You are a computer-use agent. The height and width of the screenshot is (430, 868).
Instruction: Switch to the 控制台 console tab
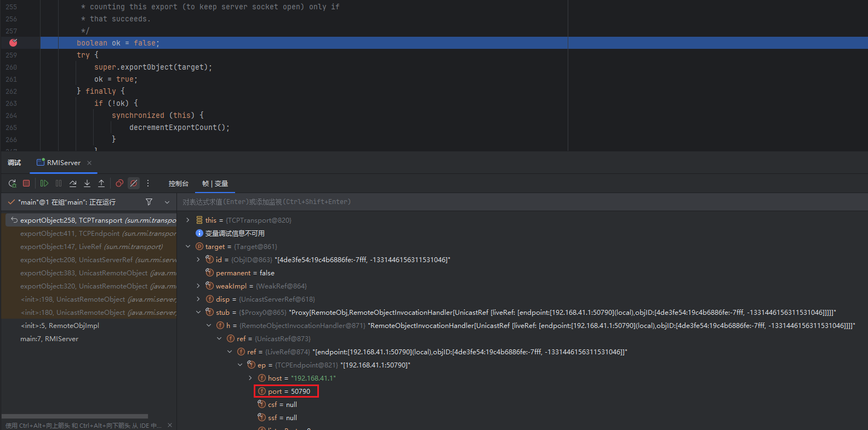178,184
